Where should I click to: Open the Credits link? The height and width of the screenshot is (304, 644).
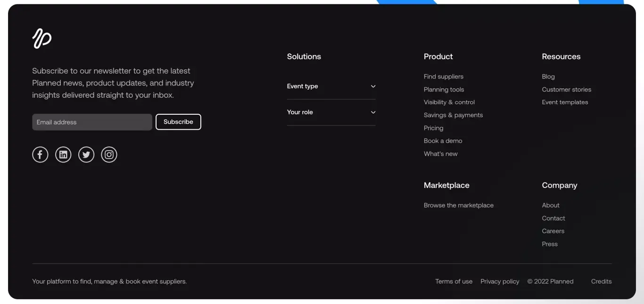pos(601,281)
